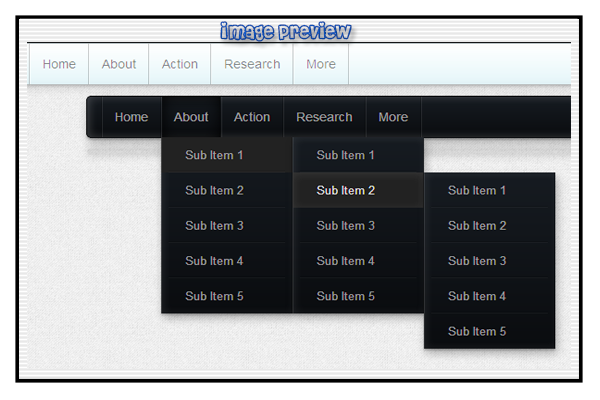This screenshot has height=400, width=600.
Task: Open Home in the light menu bar
Action: click(x=59, y=64)
